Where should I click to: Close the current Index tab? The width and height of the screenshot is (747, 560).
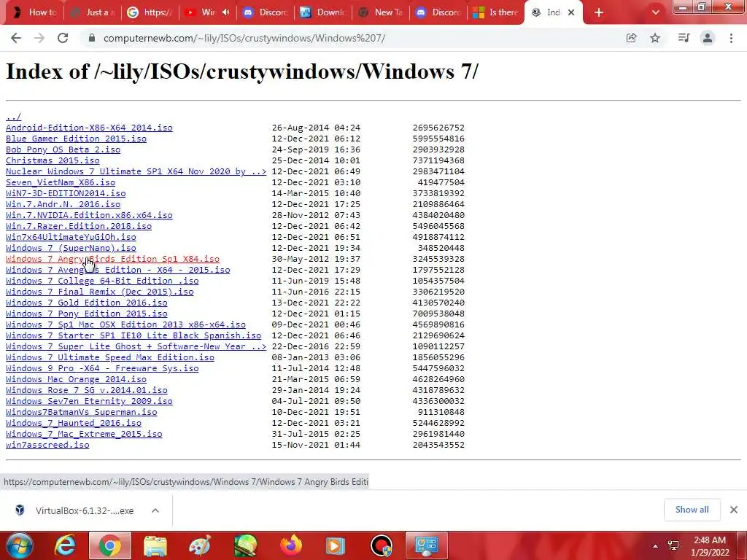571,12
